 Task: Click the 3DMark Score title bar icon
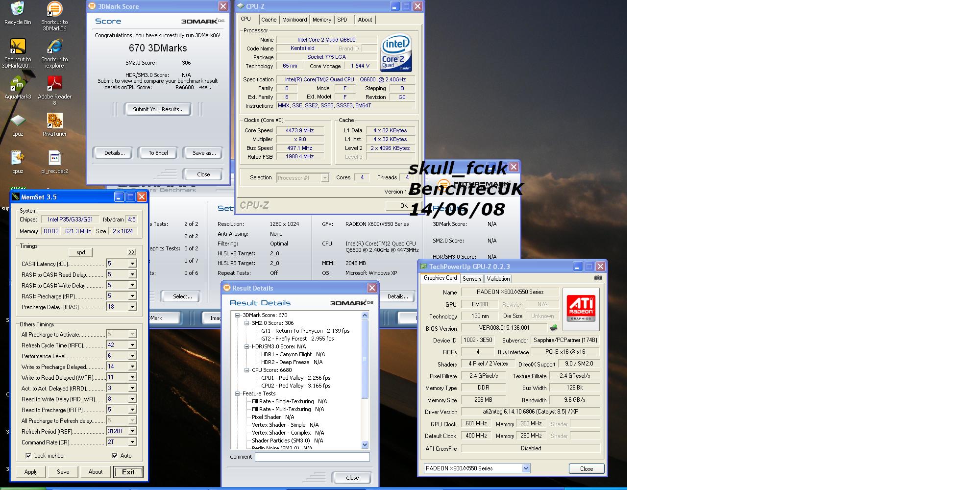pos(92,6)
